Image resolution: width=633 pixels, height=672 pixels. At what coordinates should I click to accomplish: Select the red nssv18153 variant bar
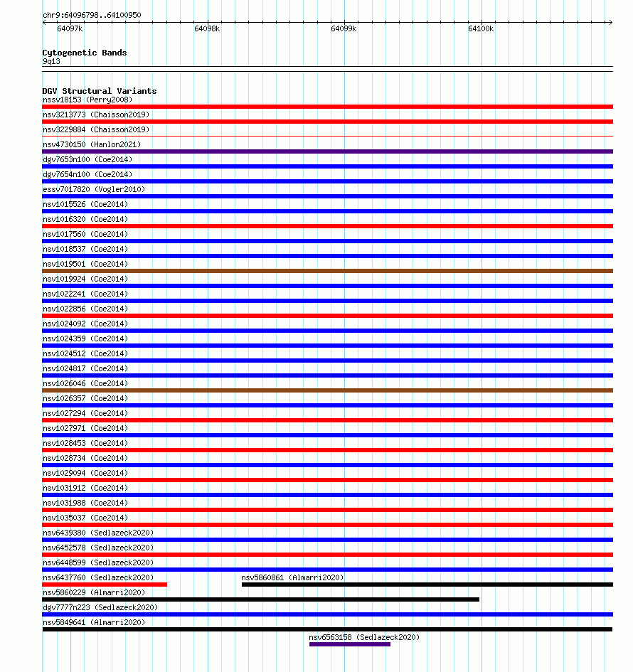point(327,107)
